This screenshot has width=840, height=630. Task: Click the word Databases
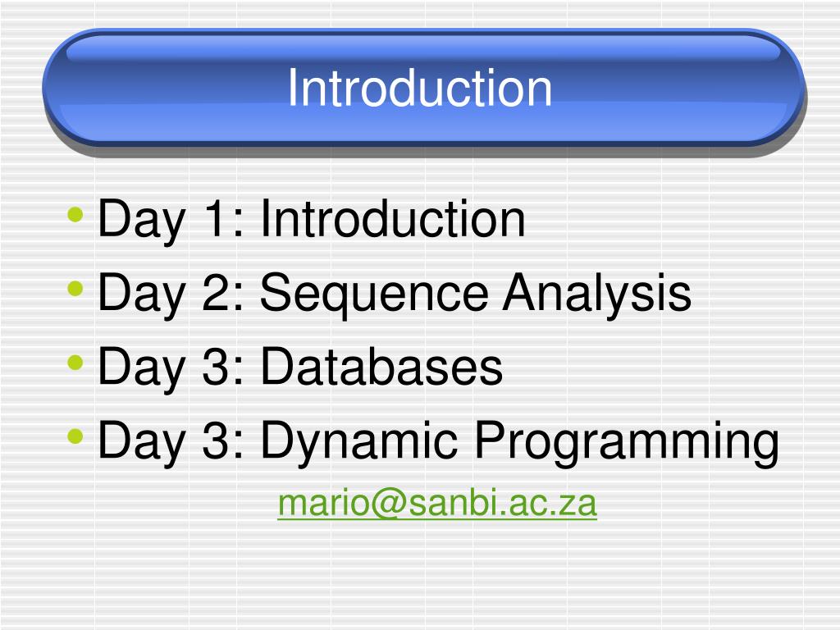coord(381,366)
